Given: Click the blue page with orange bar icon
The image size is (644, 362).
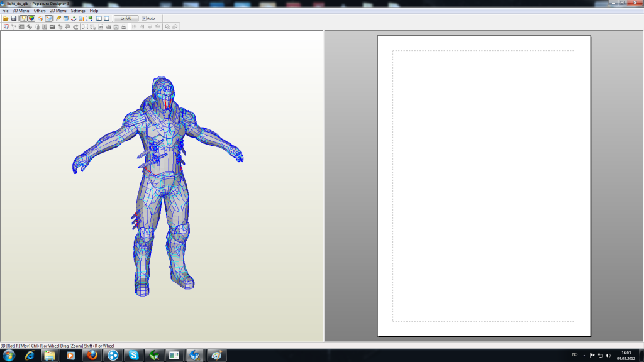Looking at the screenshot, I should (81, 18).
